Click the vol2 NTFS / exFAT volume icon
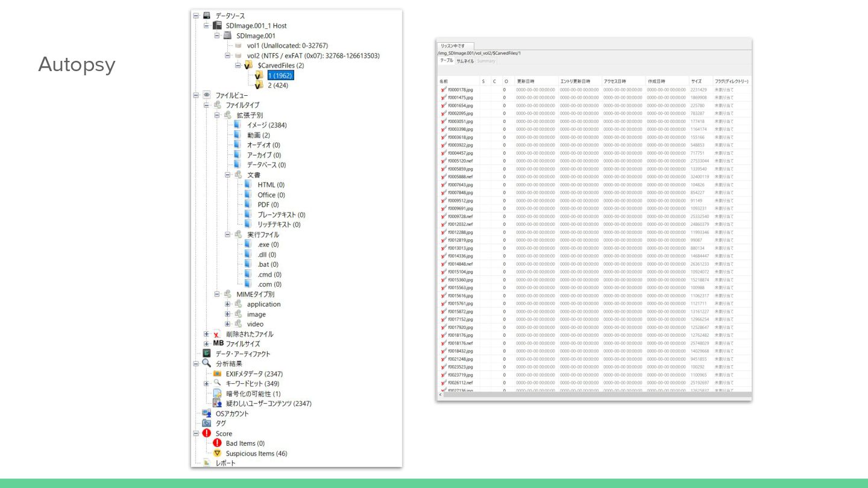868x488 pixels. coord(239,55)
